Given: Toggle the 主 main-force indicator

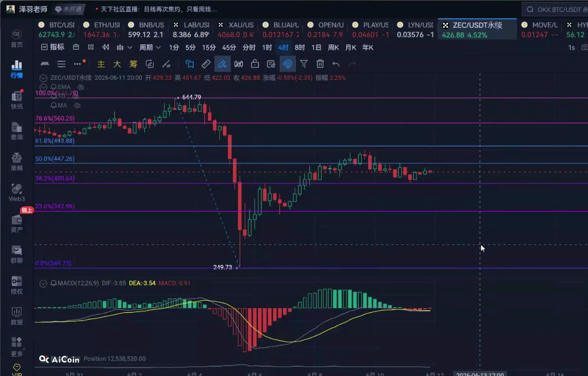Looking at the screenshot, I should pos(101,64).
